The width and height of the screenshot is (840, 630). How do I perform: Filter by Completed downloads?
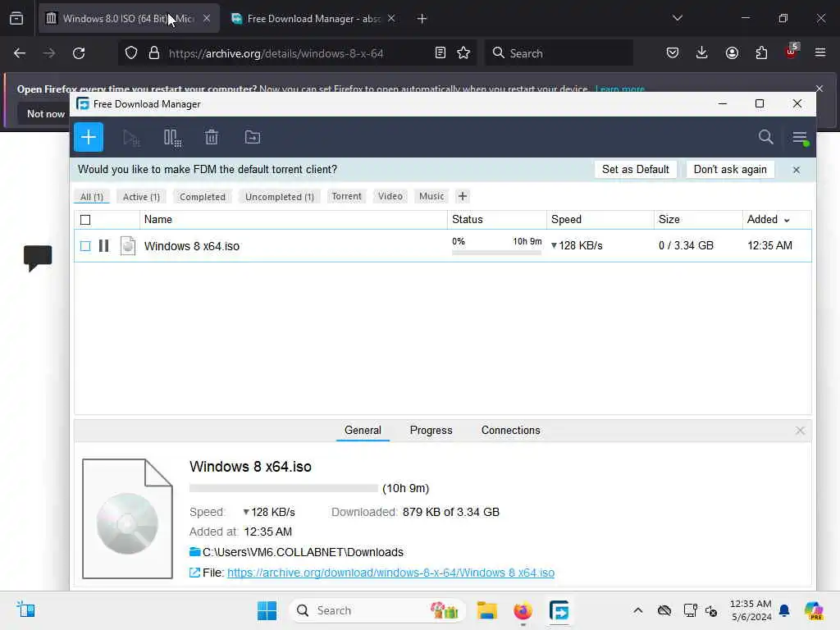[x=203, y=197]
